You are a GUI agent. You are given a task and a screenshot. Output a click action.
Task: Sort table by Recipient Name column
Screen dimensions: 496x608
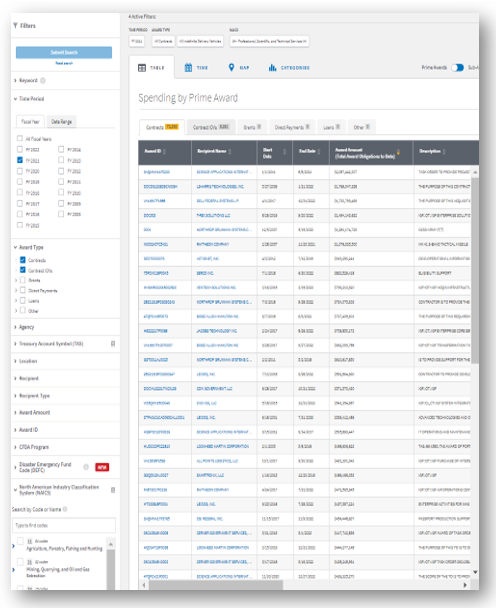230,151
